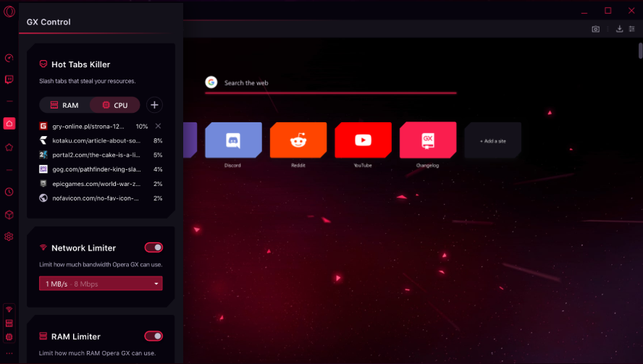Open the Changelog speed dial tile
Image resolution: width=643 pixels, height=364 pixels.
[x=428, y=140]
